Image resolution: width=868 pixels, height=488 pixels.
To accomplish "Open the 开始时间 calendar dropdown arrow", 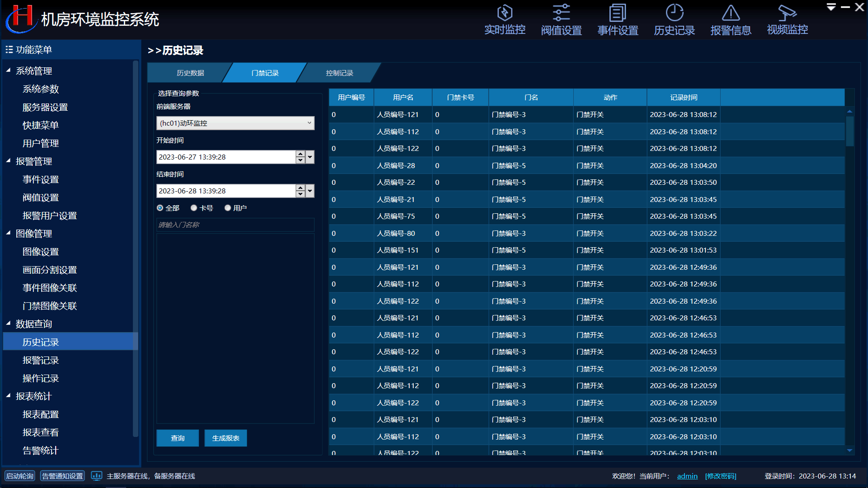I will pos(310,157).
